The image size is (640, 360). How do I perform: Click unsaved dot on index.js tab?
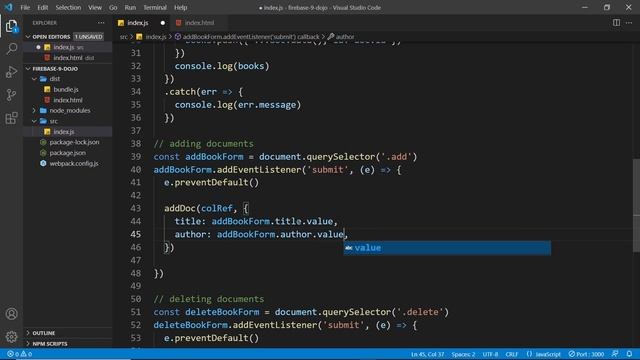[163, 23]
